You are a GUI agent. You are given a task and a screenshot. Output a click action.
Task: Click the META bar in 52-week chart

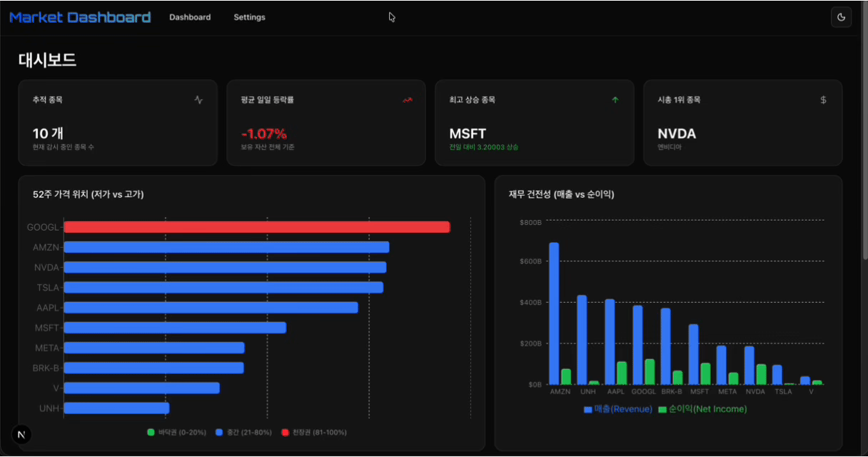pos(154,348)
